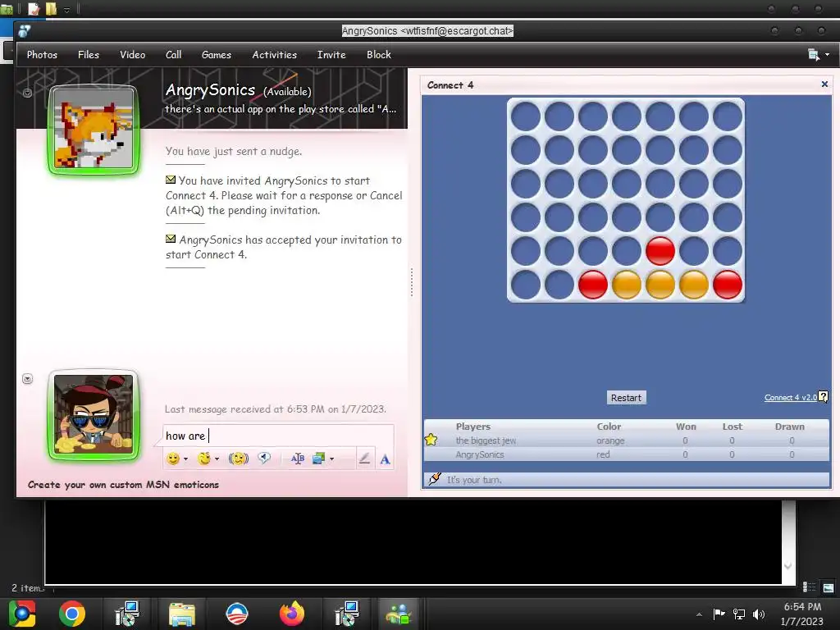Click the first multicolor icon on the taskbar
The image size is (840, 630).
click(21, 614)
